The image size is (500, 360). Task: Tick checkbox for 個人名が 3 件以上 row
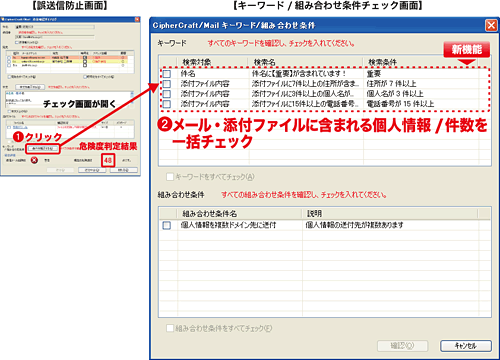click(x=167, y=94)
